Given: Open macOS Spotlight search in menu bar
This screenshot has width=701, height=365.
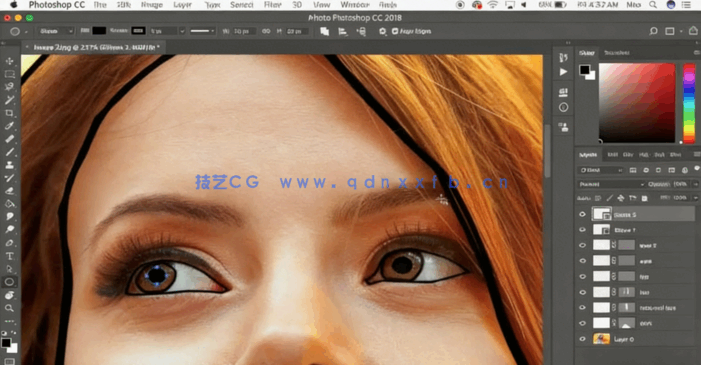Looking at the screenshot, I should point(653,5).
